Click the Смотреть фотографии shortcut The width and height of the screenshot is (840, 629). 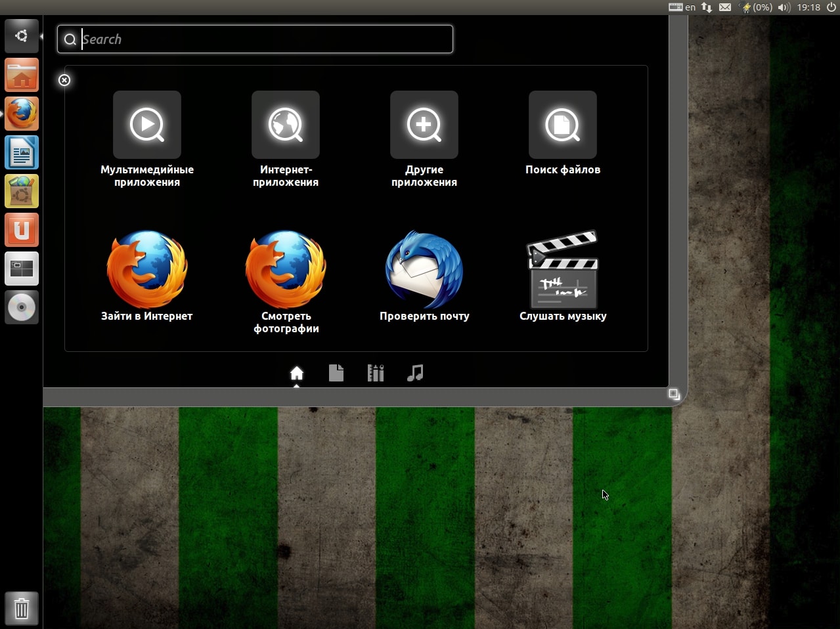click(286, 282)
